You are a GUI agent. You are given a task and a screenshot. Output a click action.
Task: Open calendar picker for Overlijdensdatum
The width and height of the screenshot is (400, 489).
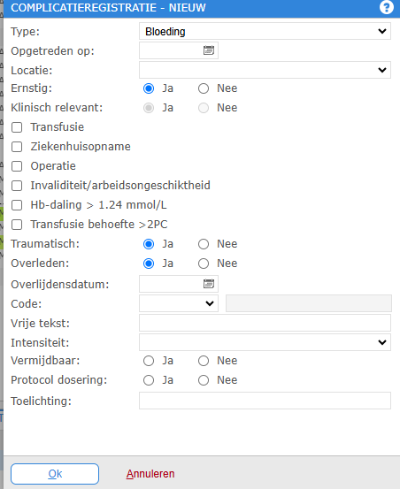(209, 284)
